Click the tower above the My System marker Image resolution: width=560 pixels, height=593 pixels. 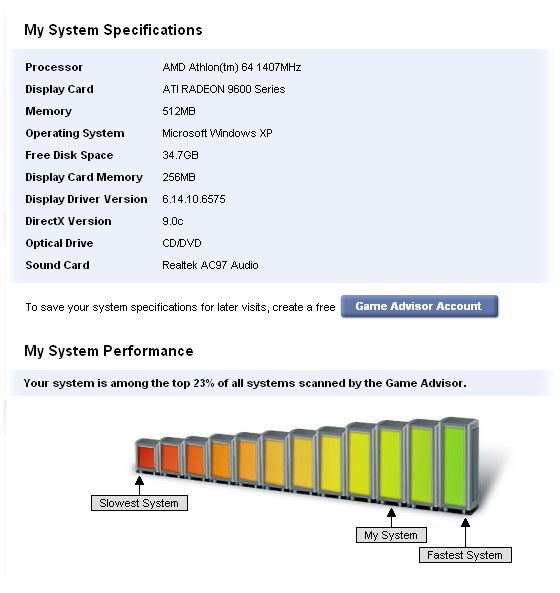click(392, 464)
